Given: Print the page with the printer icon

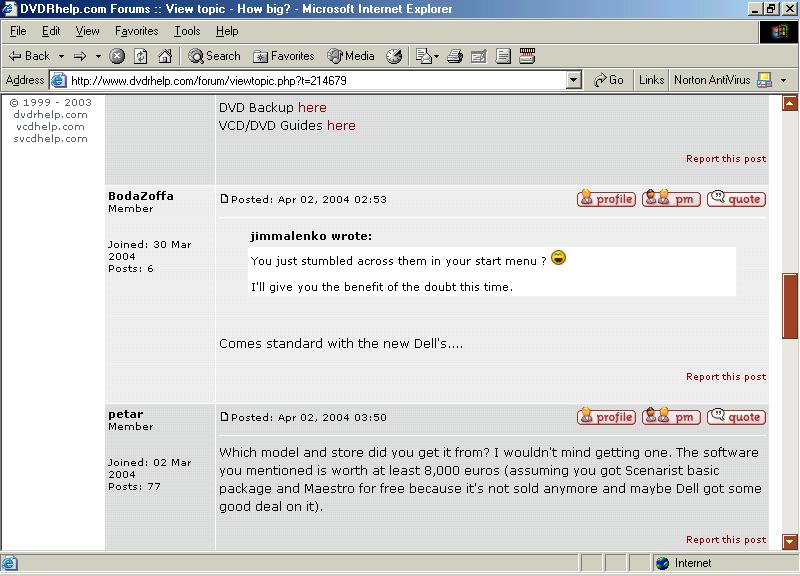Looking at the screenshot, I should [455, 56].
